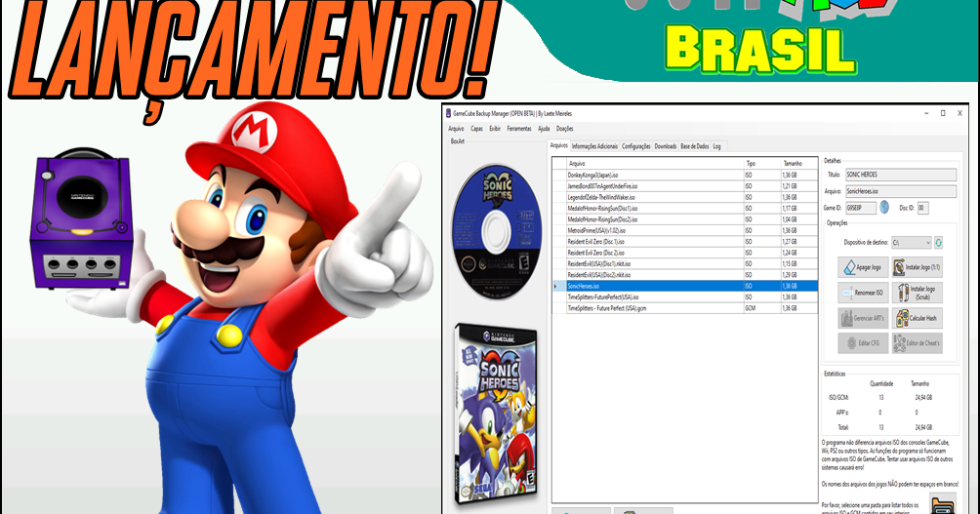The height and width of the screenshot is (514, 980).
Task: Click the GameCube Backup Manager title bar icon
Action: coord(448,113)
